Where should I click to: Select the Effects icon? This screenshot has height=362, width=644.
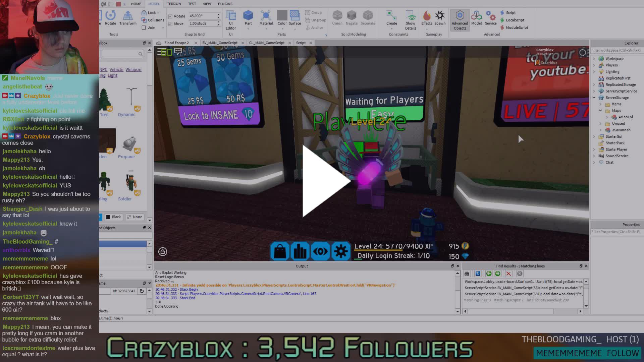pyautogui.click(x=426, y=18)
